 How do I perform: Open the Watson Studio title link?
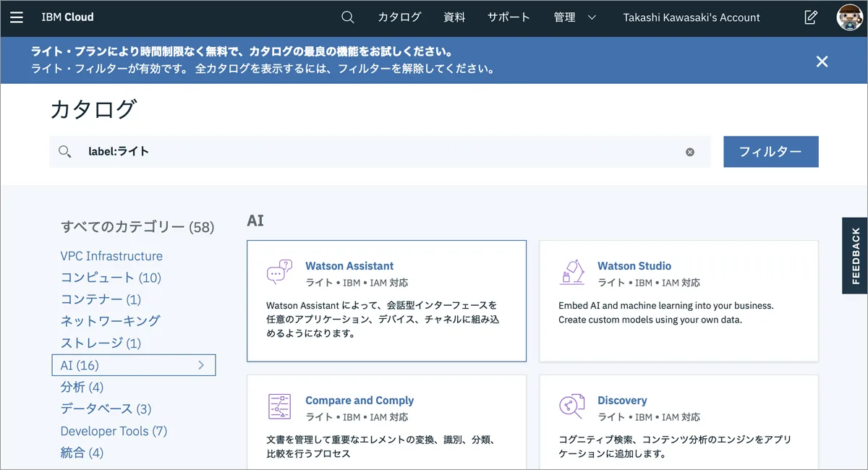(x=634, y=266)
